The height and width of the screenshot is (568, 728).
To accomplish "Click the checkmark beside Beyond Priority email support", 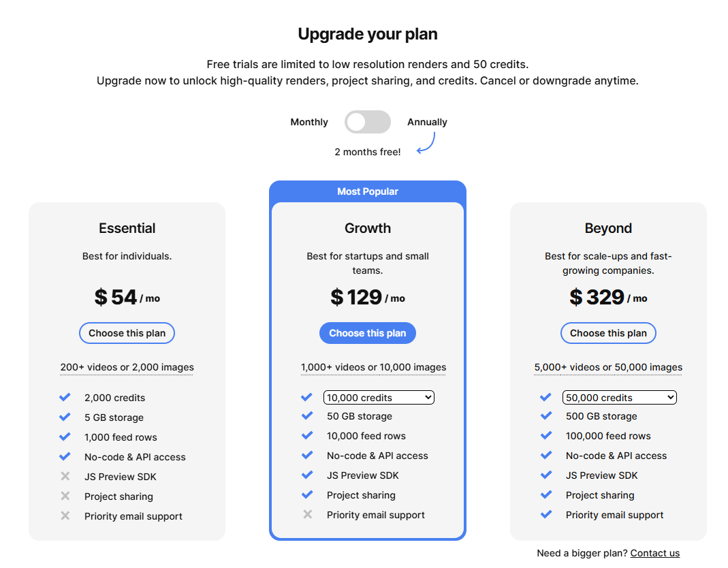I will (x=546, y=515).
